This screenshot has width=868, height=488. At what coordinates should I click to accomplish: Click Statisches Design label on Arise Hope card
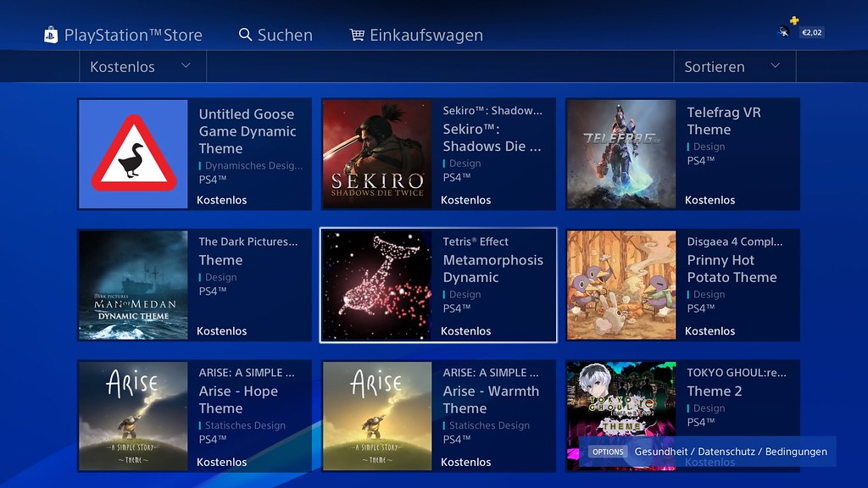[245, 425]
